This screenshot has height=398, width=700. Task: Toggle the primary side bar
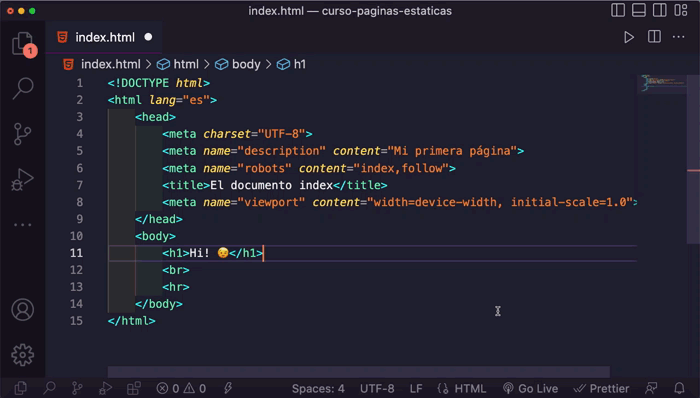click(618, 10)
